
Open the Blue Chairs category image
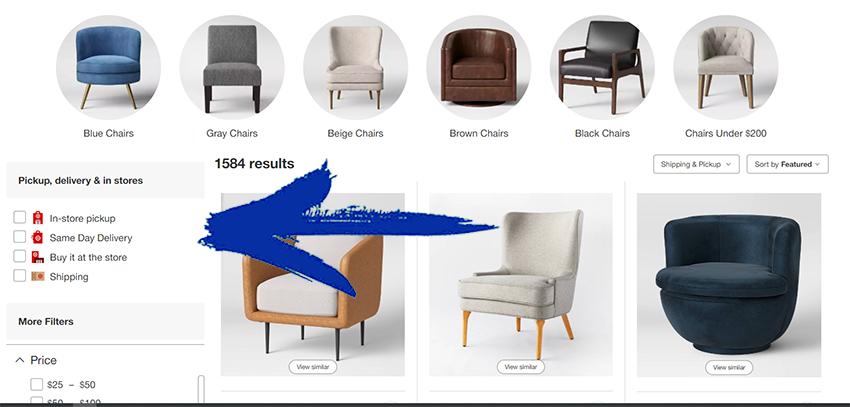tap(108, 67)
